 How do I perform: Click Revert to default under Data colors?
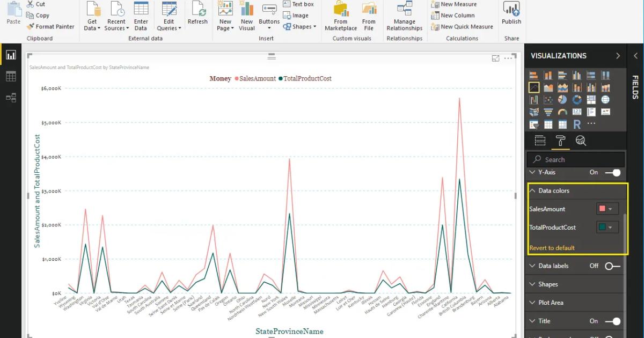coord(553,247)
